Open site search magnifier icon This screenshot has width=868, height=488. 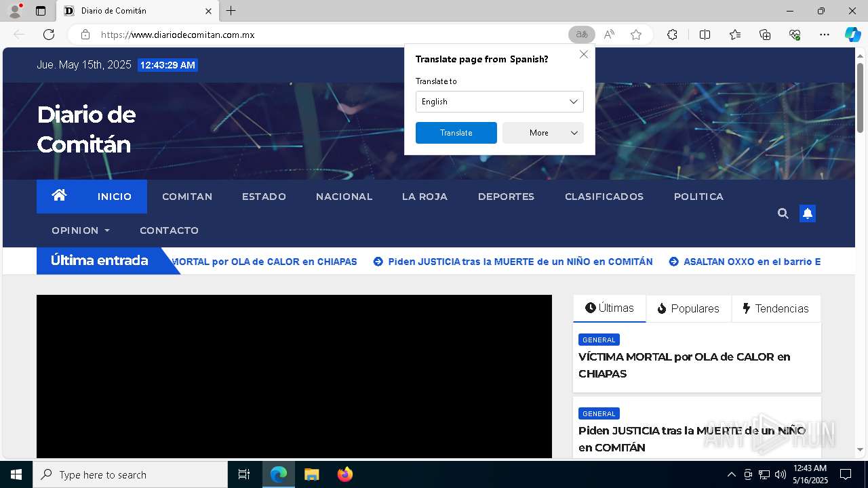(x=783, y=213)
